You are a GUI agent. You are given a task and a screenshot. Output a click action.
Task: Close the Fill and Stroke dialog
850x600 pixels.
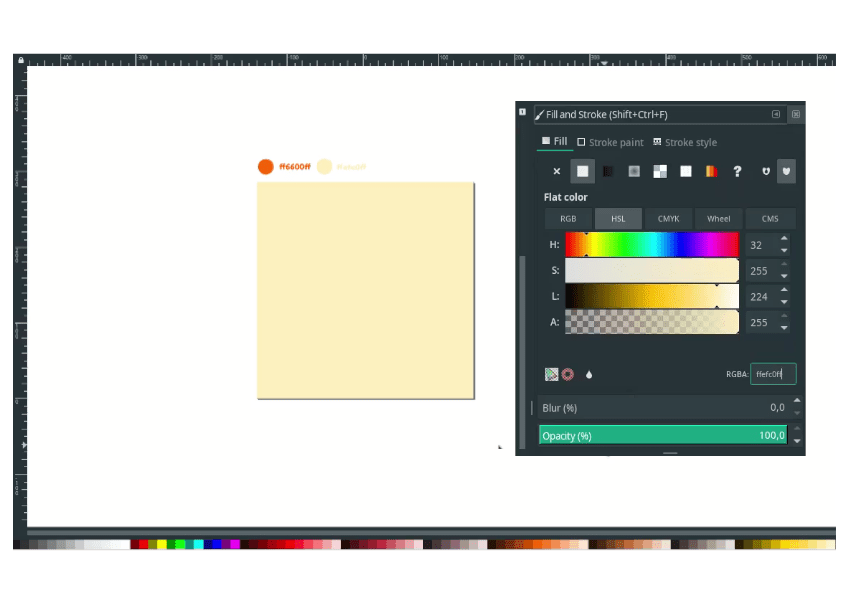pyautogui.click(x=796, y=114)
